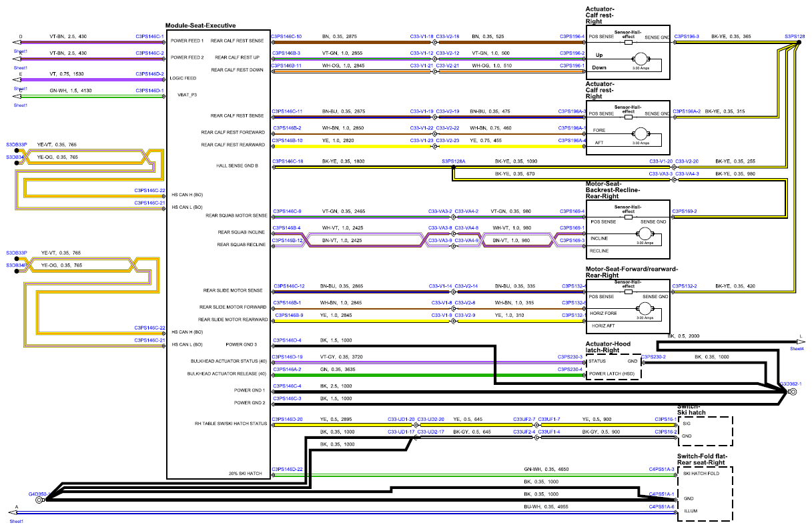Select the S3D362-1 ground ring symbol
The width and height of the screenshot is (812, 529).
[x=792, y=392]
